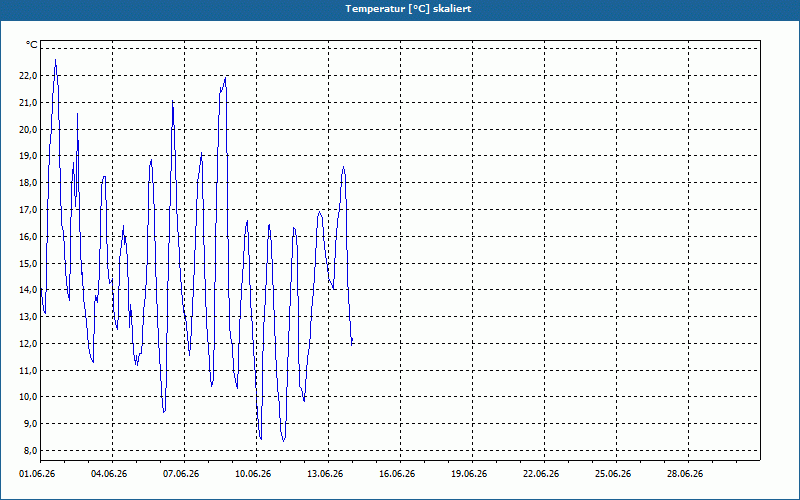800x500 pixels.
Task: Click the date label 07.06.26
Action: tap(181, 474)
